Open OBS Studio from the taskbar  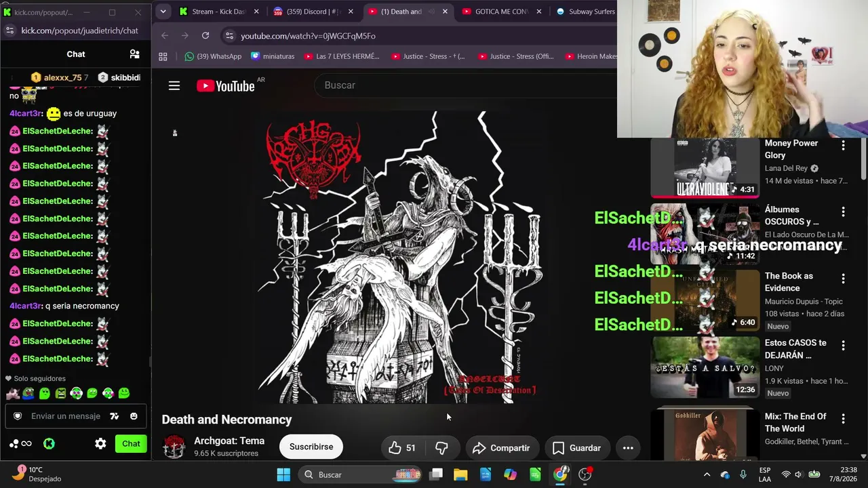click(x=585, y=474)
